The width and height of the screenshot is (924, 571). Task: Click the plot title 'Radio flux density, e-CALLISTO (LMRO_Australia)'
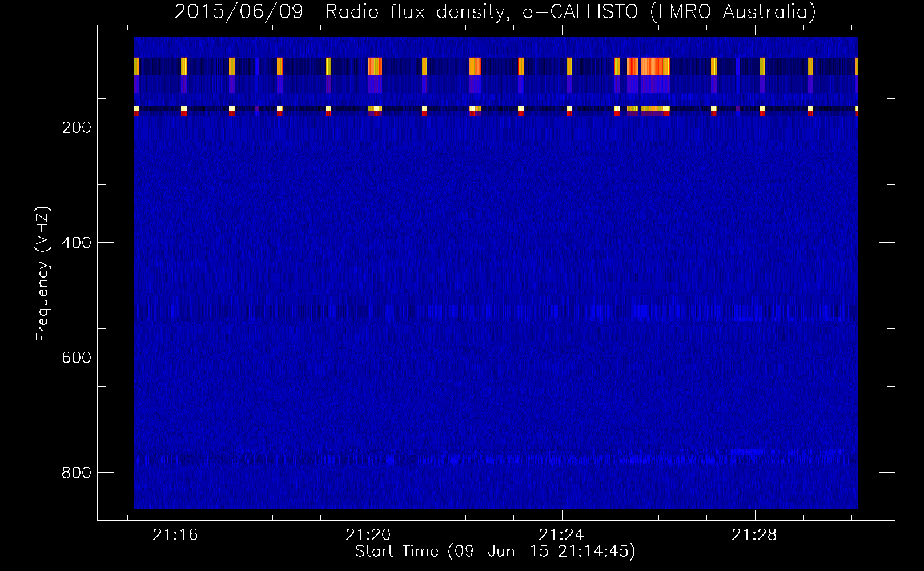pos(571,11)
